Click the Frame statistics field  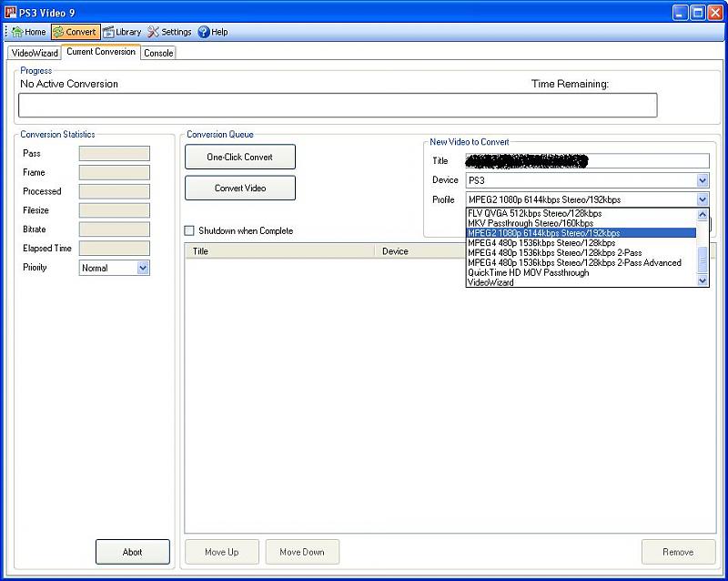115,172
